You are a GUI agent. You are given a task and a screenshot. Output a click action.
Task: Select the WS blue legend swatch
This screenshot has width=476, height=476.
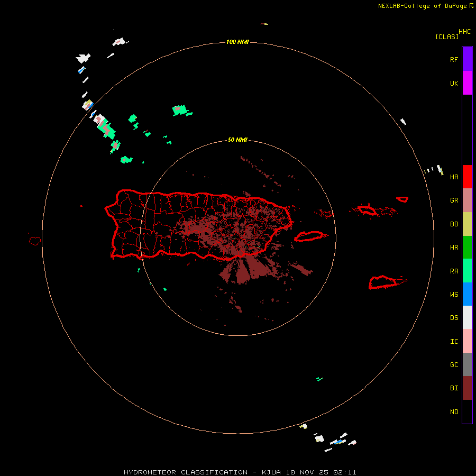click(467, 294)
